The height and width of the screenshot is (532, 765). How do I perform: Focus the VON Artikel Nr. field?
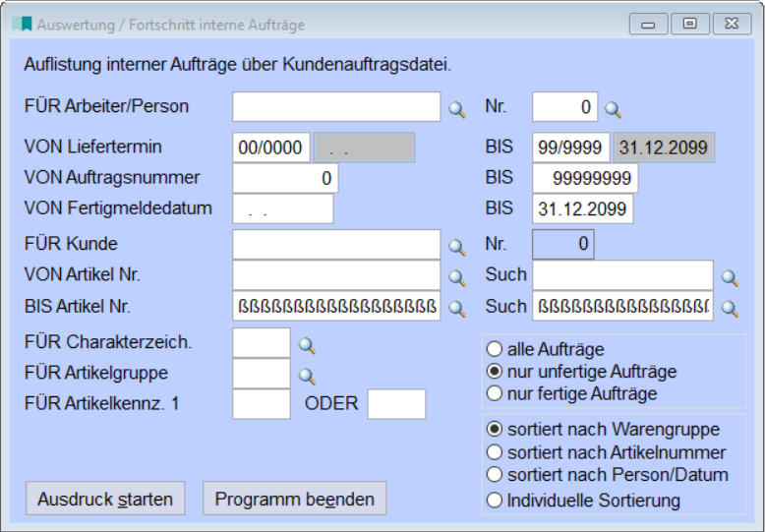point(336,274)
